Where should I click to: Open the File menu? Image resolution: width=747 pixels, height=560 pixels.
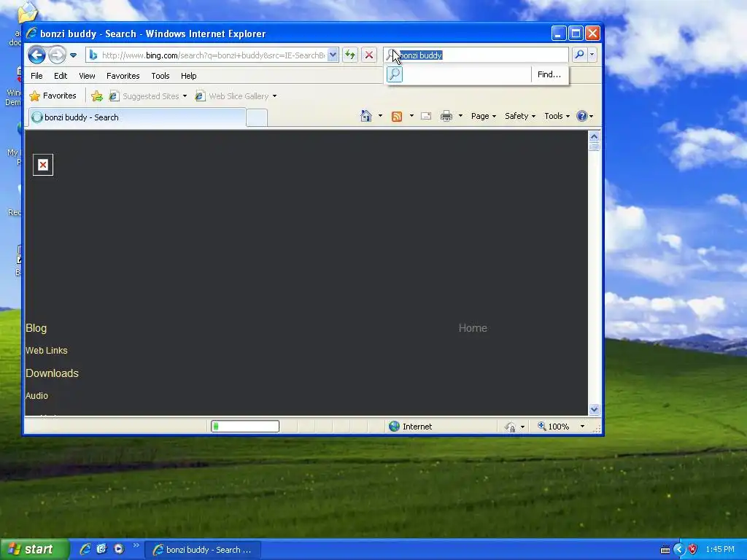(36, 76)
